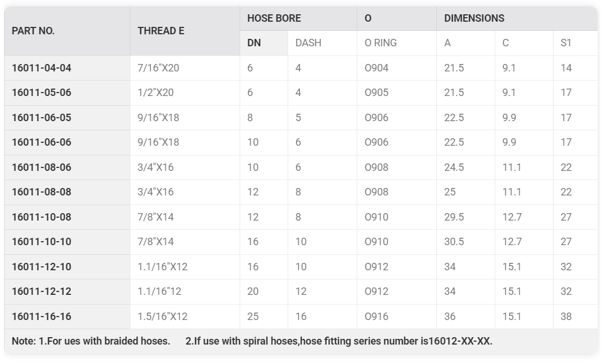The height and width of the screenshot is (364, 605).
Task: Select the DIMENSIONS header cell
Action: click(x=517, y=18)
